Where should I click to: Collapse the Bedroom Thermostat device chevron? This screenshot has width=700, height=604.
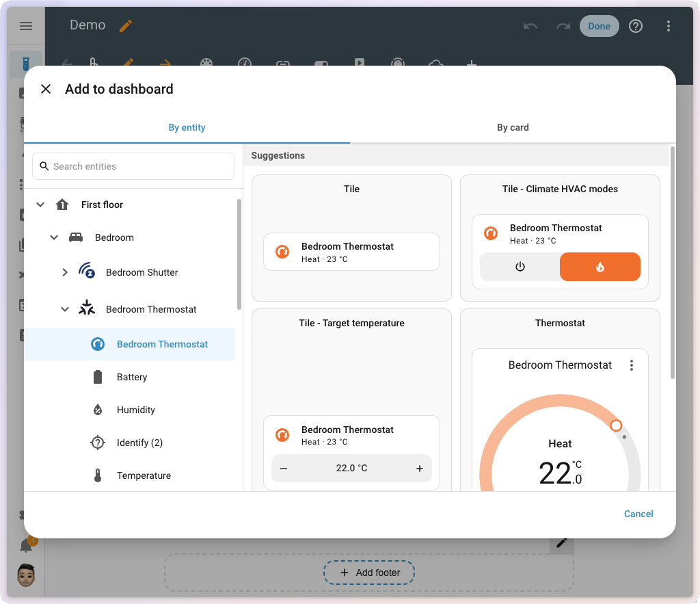click(x=65, y=309)
